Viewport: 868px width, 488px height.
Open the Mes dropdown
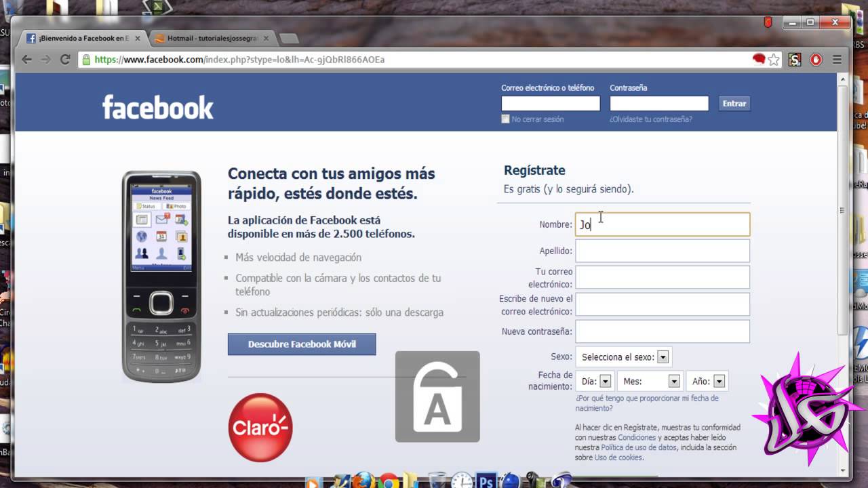coord(650,382)
